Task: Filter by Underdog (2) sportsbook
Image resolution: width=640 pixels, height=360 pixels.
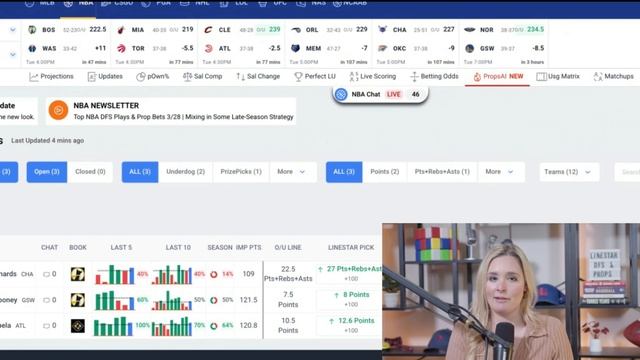Action: pos(185,172)
